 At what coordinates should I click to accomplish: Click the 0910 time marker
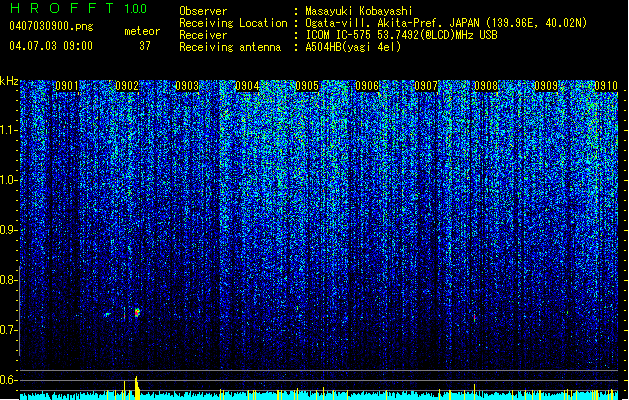(606, 86)
